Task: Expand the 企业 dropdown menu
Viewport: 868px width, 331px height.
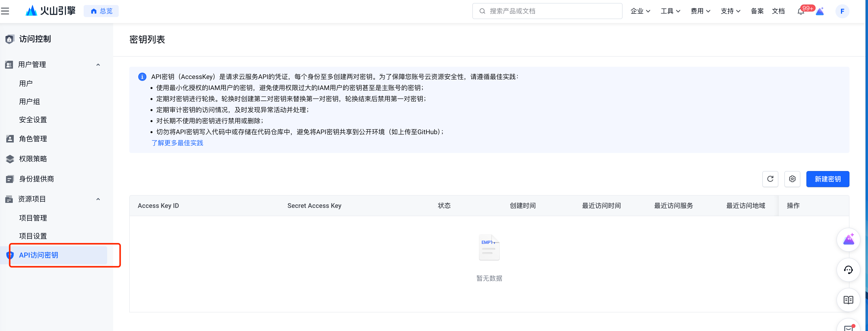Action: pyautogui.click(x=640, y=11)
